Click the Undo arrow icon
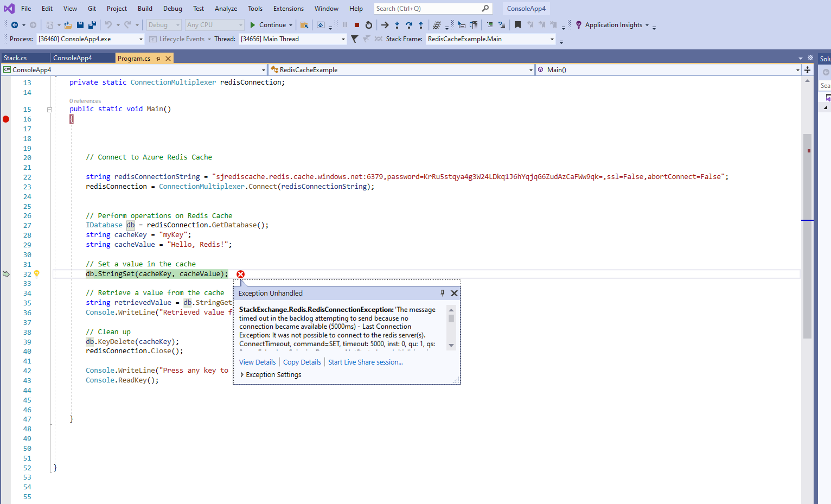Viewport: 831px width, 504px height. click(x=108, y=25)
